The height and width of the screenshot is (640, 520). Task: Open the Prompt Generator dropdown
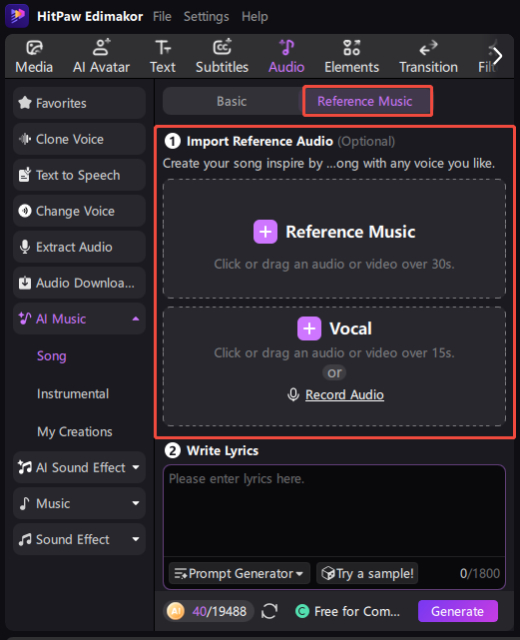[239, 573]
